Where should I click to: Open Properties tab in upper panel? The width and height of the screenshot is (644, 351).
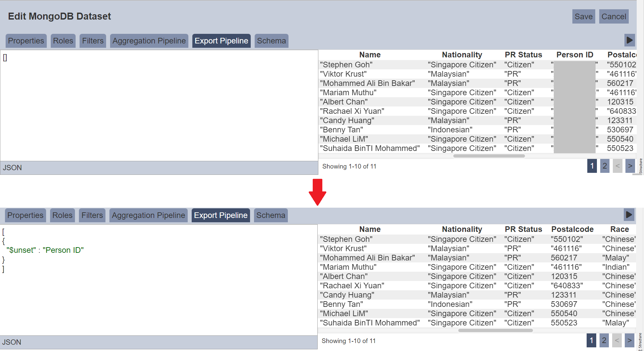26,41
